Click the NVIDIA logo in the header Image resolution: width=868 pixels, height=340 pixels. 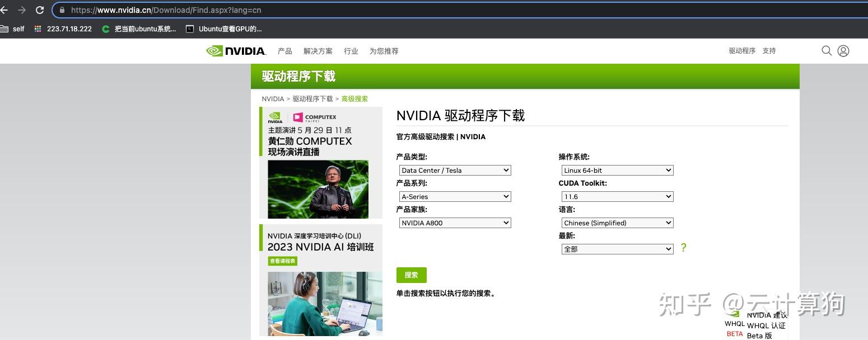[236, 50]
